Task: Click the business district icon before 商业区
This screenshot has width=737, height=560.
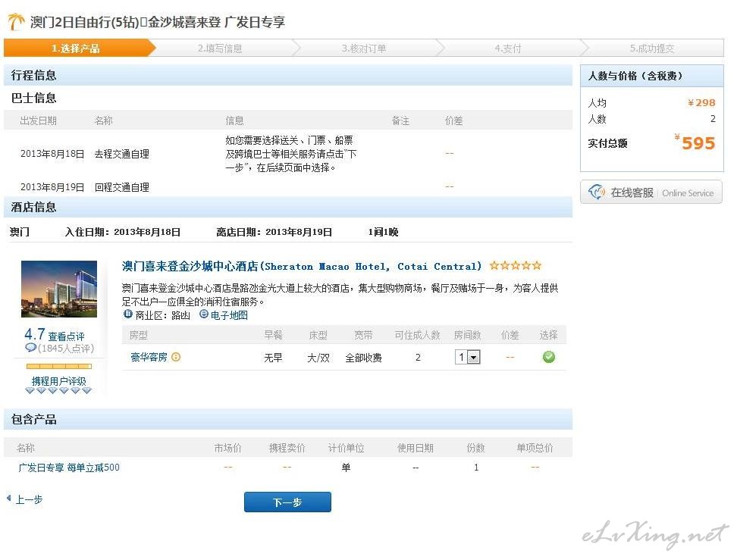Action: 127,314
